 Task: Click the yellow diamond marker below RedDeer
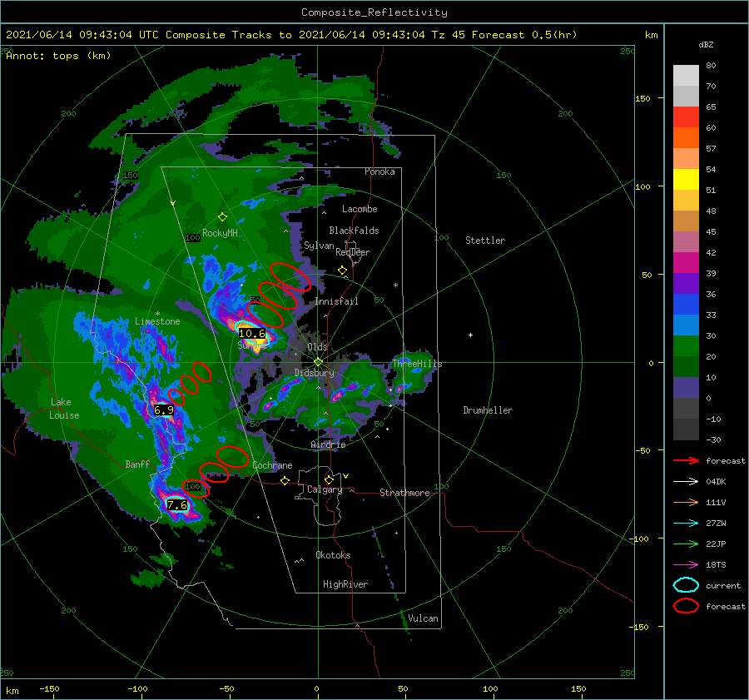[342, 271]
